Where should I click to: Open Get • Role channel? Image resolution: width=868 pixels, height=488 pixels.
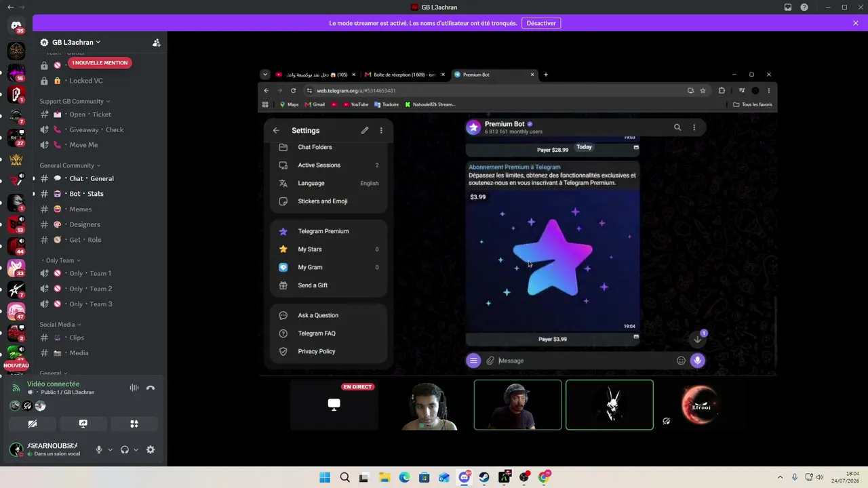pos(99,240)
